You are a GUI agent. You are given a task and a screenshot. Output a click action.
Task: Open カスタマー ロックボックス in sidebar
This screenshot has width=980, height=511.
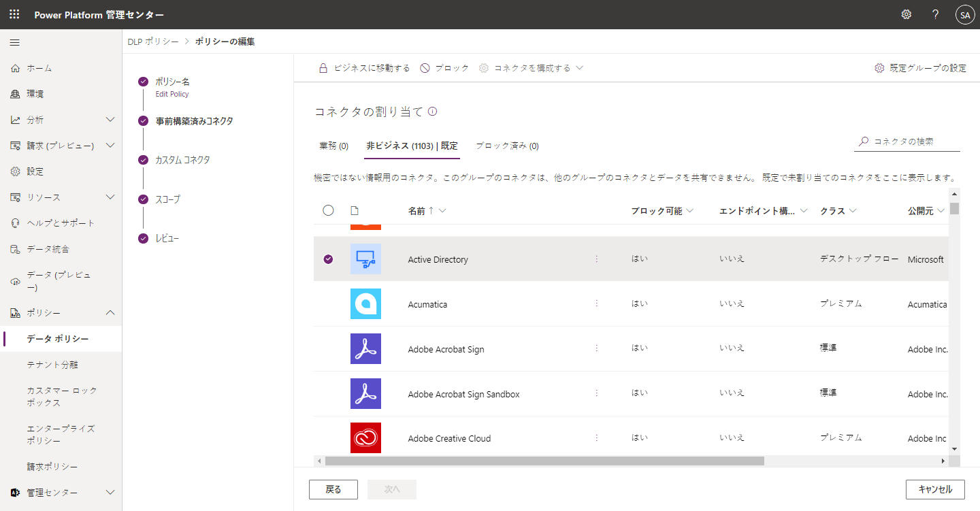click(61, 397)
